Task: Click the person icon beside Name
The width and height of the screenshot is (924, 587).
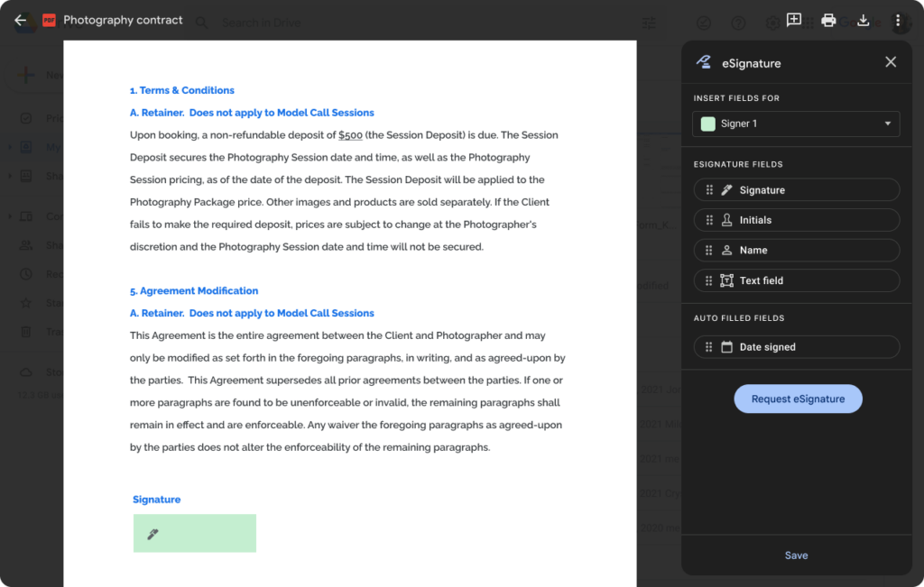Action: tap(726, 251)
